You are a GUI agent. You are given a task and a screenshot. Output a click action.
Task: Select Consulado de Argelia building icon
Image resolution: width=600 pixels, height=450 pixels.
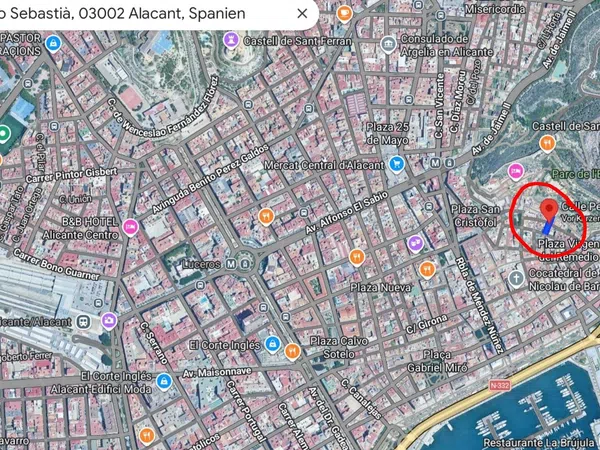(388, 44)
